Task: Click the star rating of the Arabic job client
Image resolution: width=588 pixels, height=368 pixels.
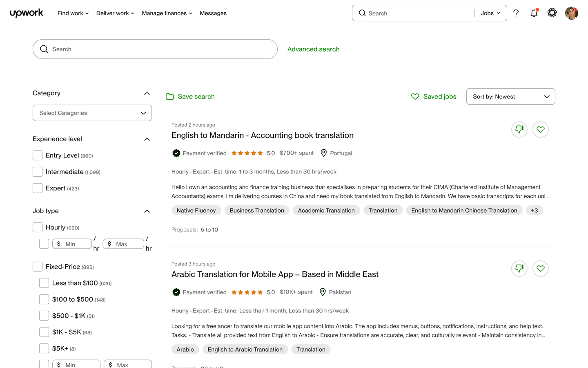Action: [247, 292]
